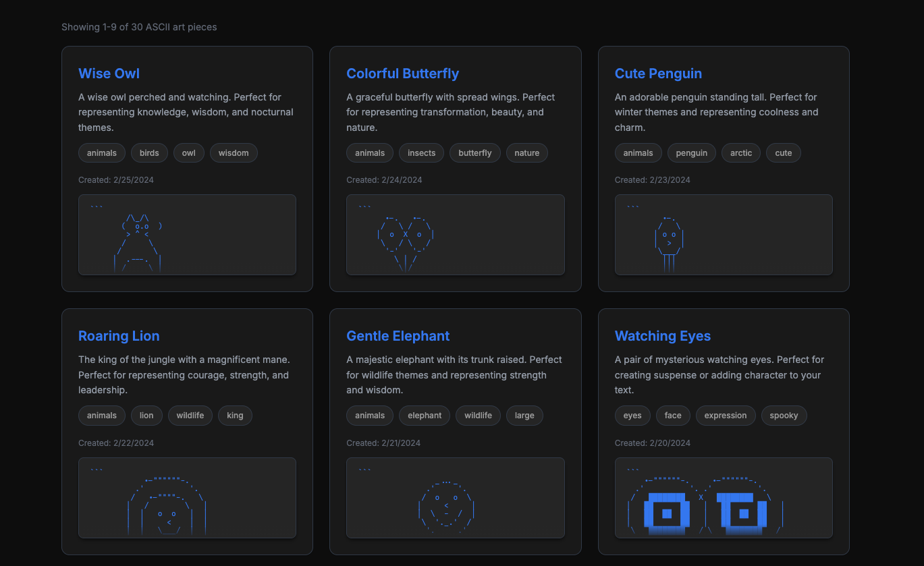Screen dimensions: 924x566
Task: Click the 'nature' tag chip
Action: point(527,153)
